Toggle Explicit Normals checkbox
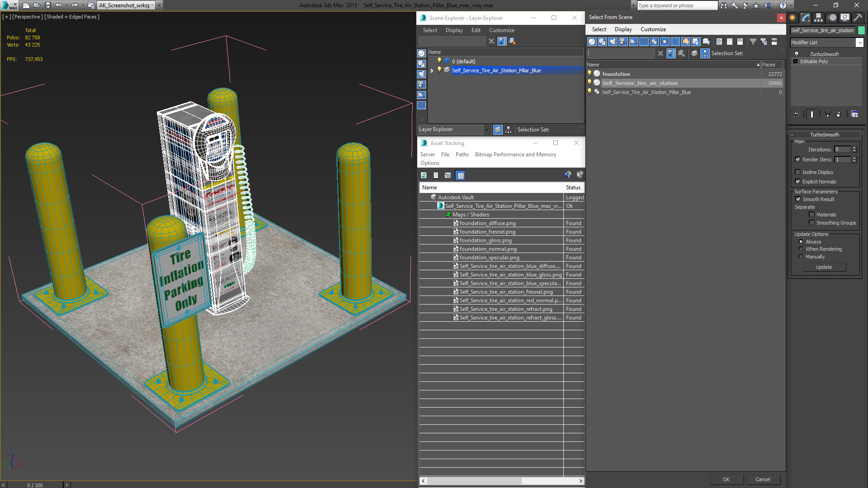 [x=797, y=182]
